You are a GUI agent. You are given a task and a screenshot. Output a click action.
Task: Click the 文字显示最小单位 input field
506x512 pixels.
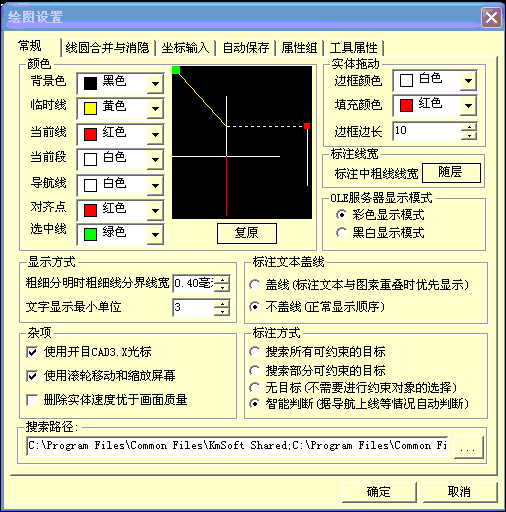point(194,307)
